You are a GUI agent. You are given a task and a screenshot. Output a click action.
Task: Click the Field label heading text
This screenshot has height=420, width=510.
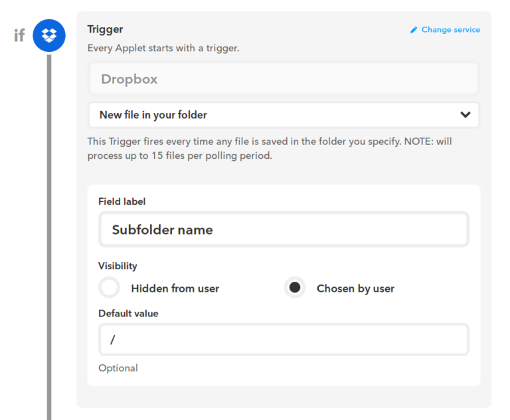pos(122,201)
